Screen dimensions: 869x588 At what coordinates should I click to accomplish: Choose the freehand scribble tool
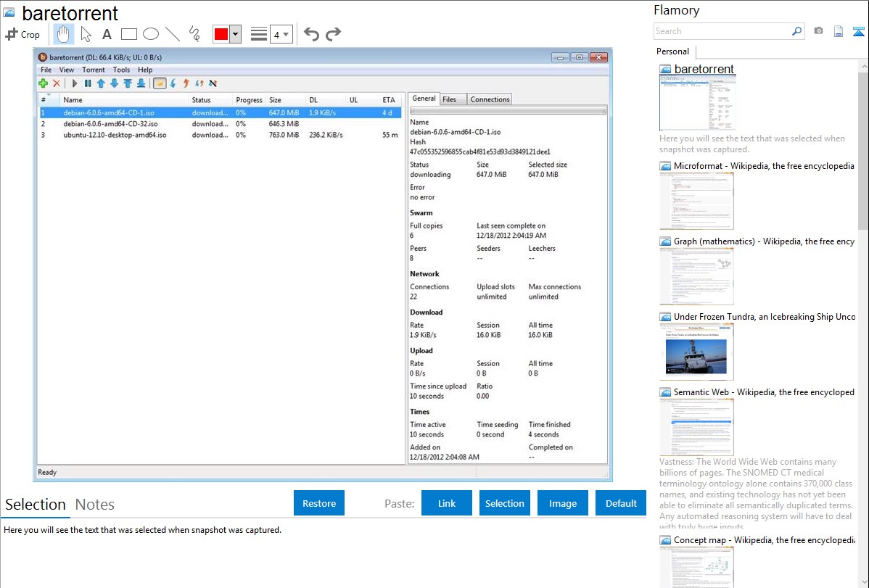coord(194,34)
